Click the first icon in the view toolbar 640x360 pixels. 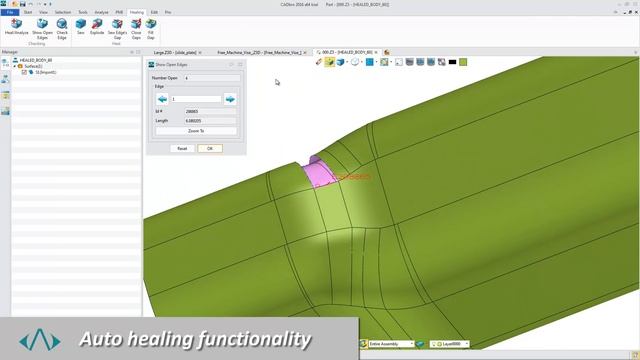319,62
